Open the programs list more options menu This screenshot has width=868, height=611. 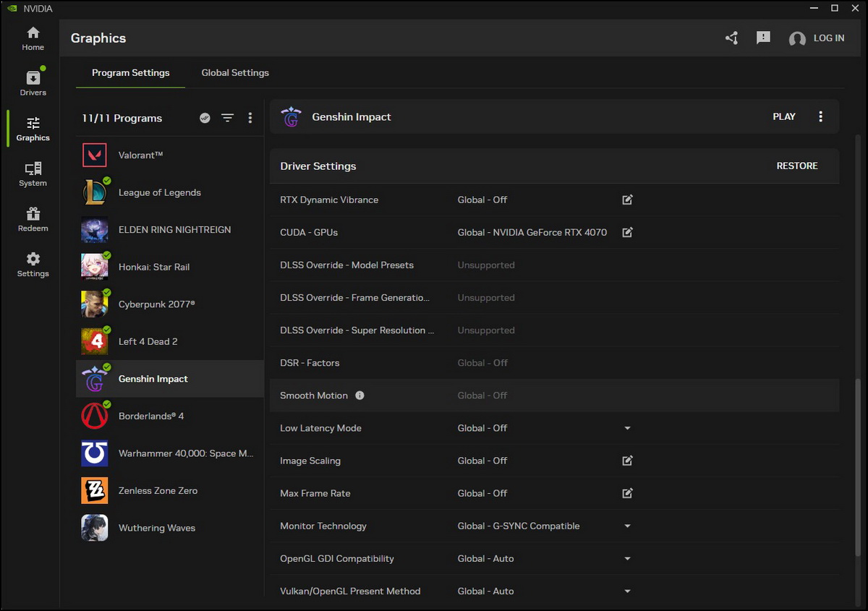click(250, 118)
